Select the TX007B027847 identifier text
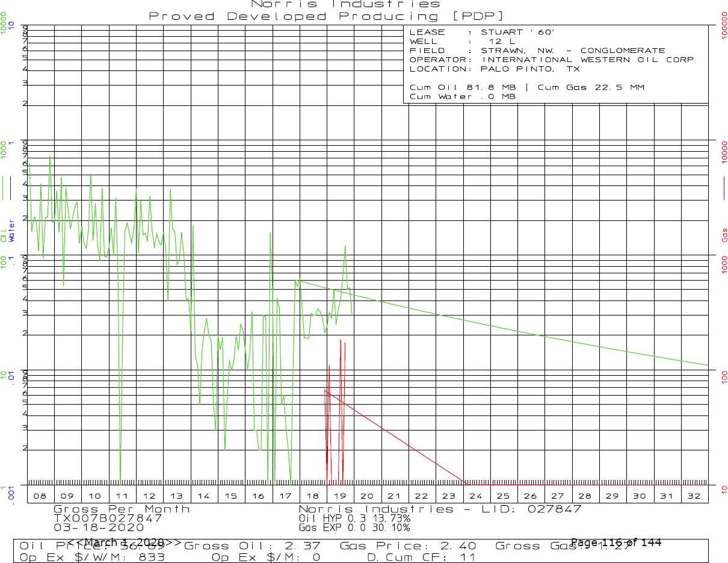The height and width of the screenshot is (563, 728). tap(108, 518)
